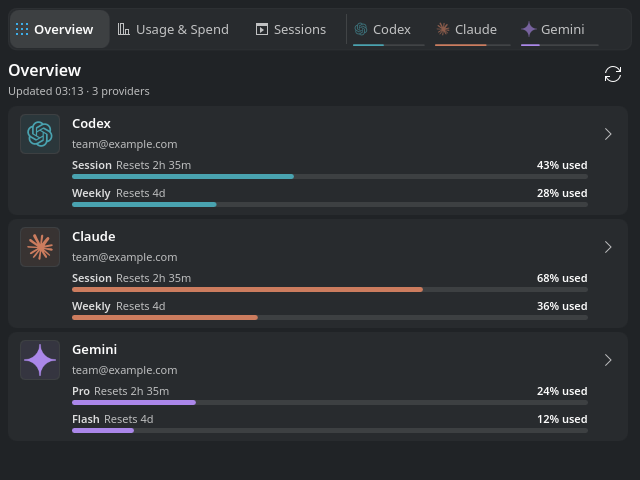Click the Claude card title

(93, 237)
